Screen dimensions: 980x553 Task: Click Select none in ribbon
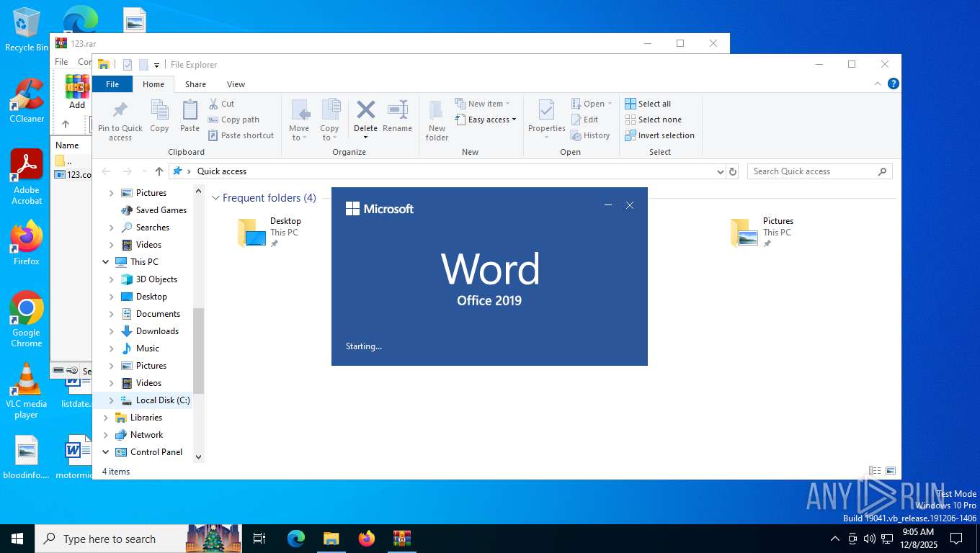tap(653, 120)
